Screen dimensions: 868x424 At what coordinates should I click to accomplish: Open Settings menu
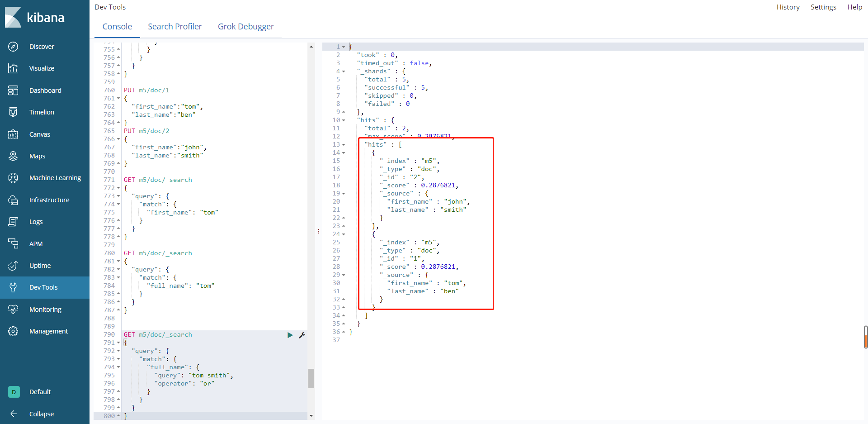(x=823, y=7)
